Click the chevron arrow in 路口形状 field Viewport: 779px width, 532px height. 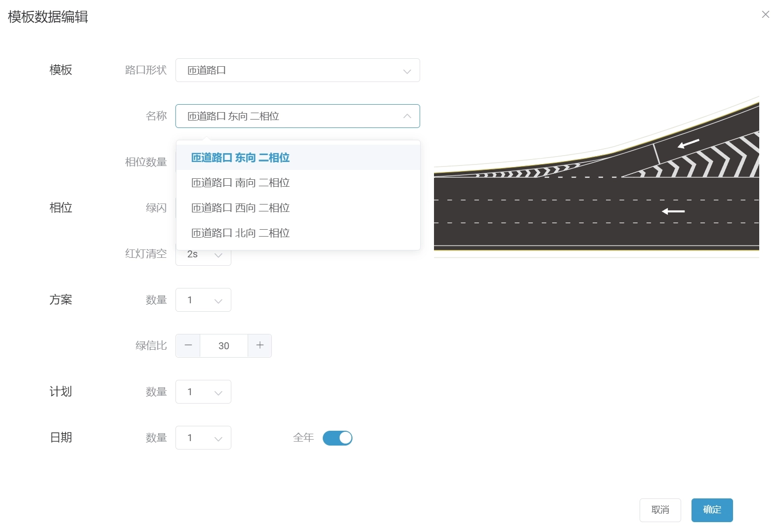407,71
